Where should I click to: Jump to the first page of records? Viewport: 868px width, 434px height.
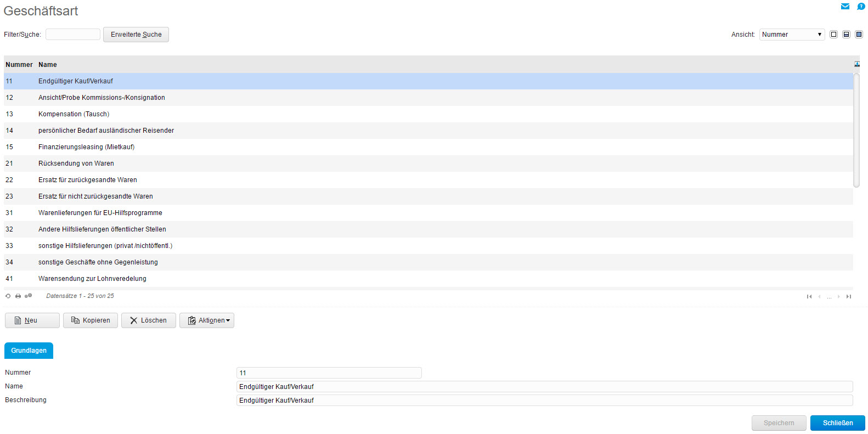(x=809, y=297)
